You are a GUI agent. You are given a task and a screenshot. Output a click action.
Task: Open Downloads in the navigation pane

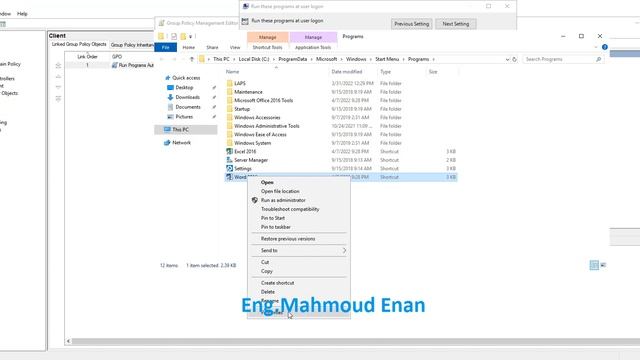pos(187,97)
